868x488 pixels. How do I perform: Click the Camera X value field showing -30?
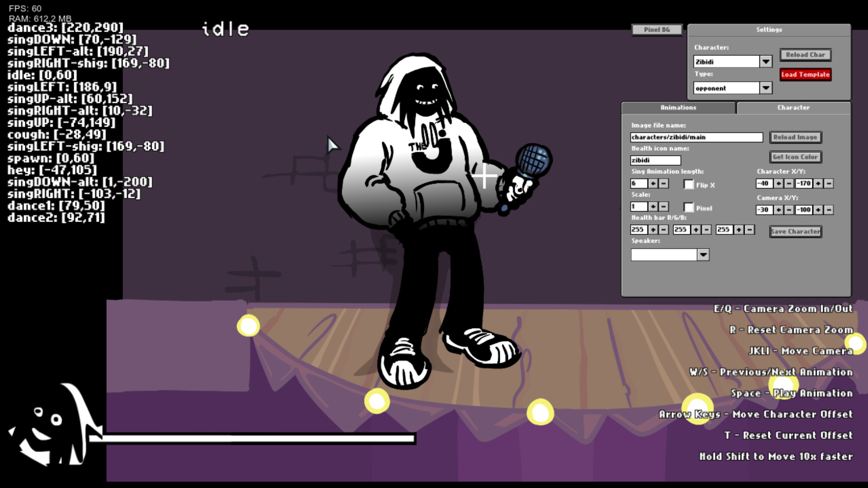pos(764,209)
